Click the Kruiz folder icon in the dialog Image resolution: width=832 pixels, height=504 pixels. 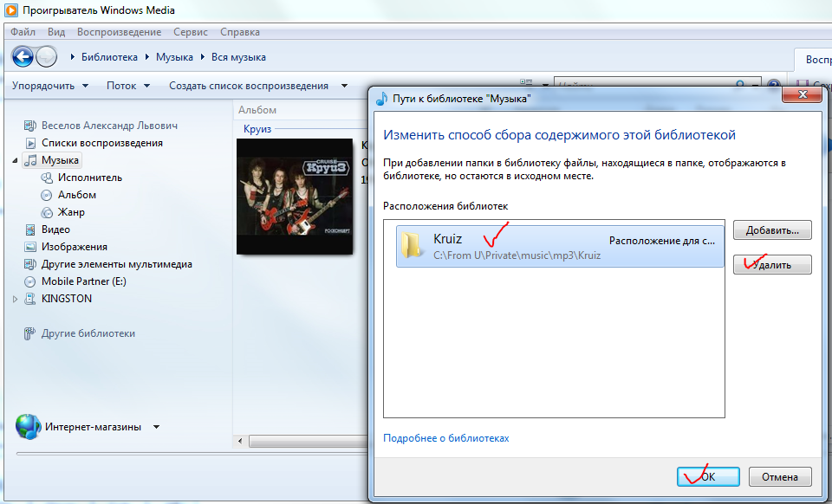412,245
